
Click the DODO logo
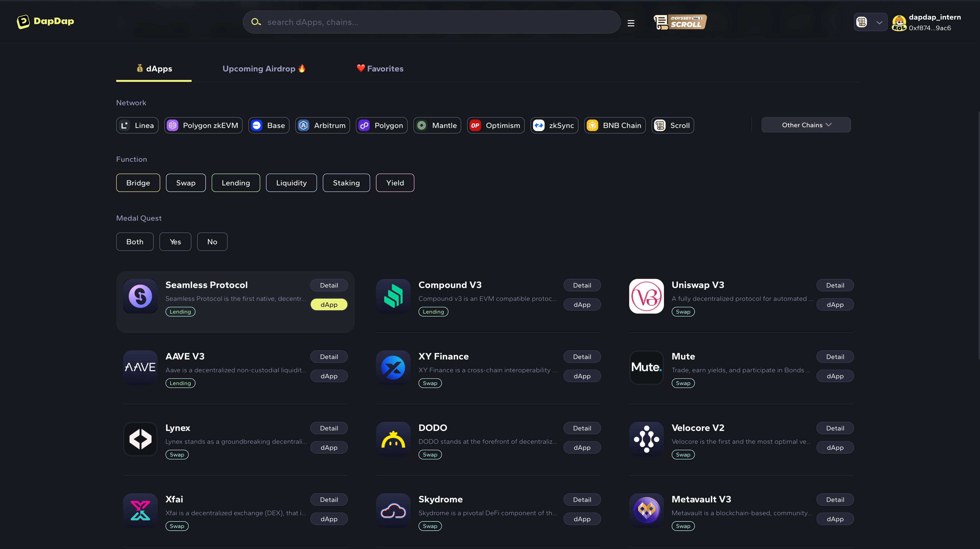click(x=393, y=439)
